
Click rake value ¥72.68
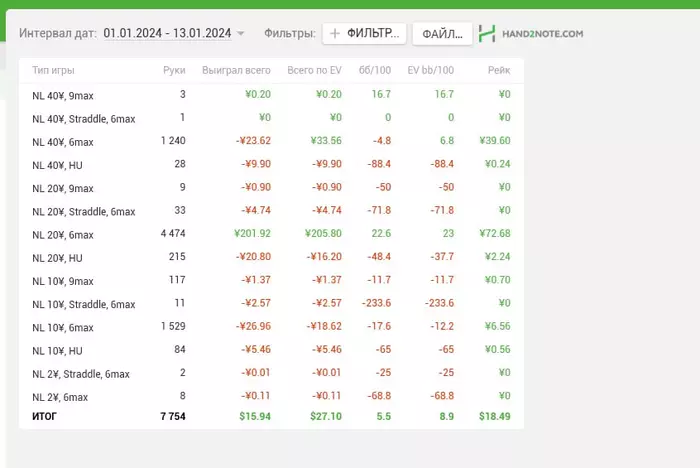coord(495,233)
